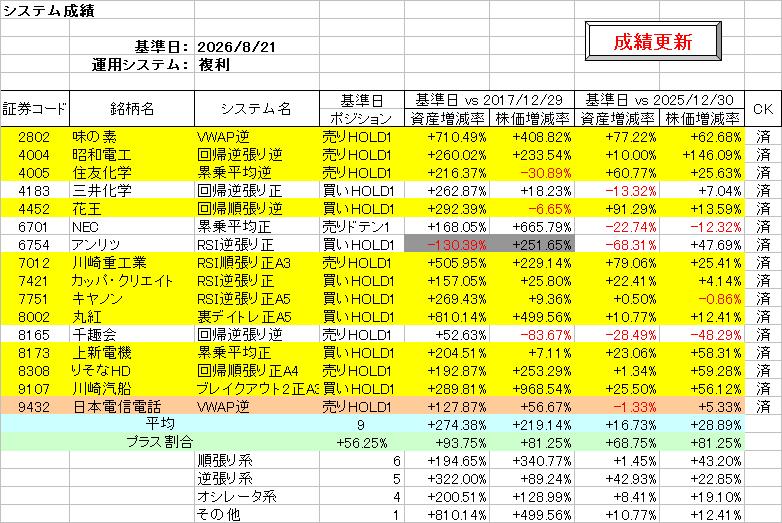782x523 pixels.
Task: Select the +56.25% cell
Action: pyautogui.click(x=362, y=442)
